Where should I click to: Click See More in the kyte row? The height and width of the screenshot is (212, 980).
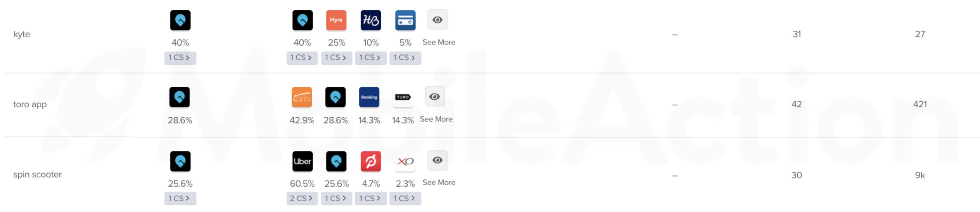439,42
